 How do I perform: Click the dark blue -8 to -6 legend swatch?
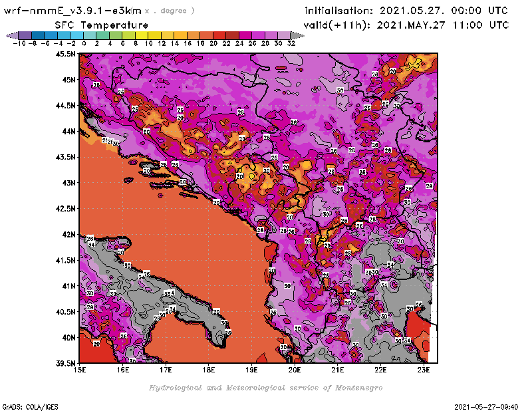(x=38, y=35)
